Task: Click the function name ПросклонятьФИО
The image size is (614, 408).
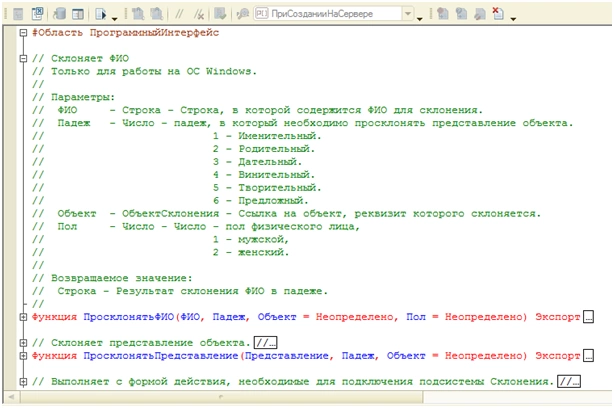Action: pyautogui.click(x=128, y=317)
